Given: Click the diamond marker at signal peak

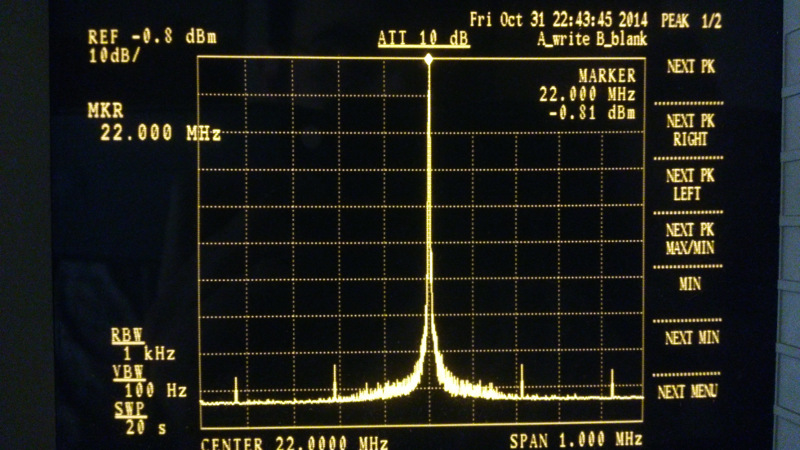Looking at the screenshot, I should tap(429, 60).
